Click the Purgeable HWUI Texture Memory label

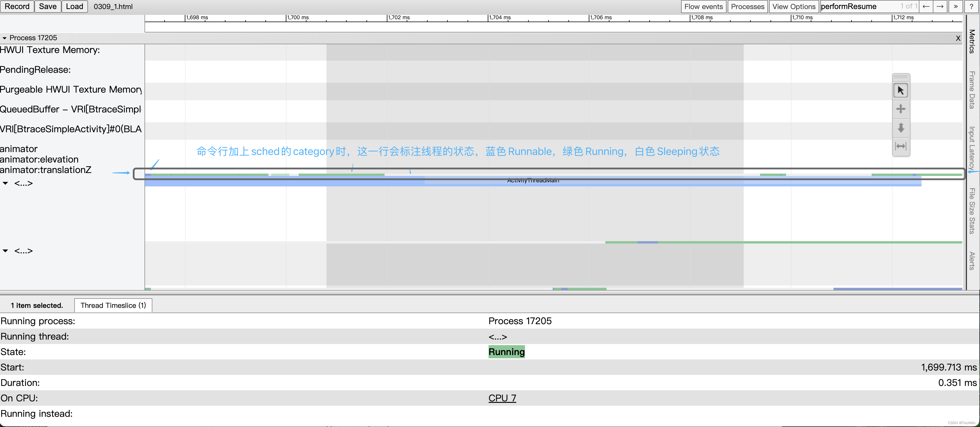coord(71,89)
